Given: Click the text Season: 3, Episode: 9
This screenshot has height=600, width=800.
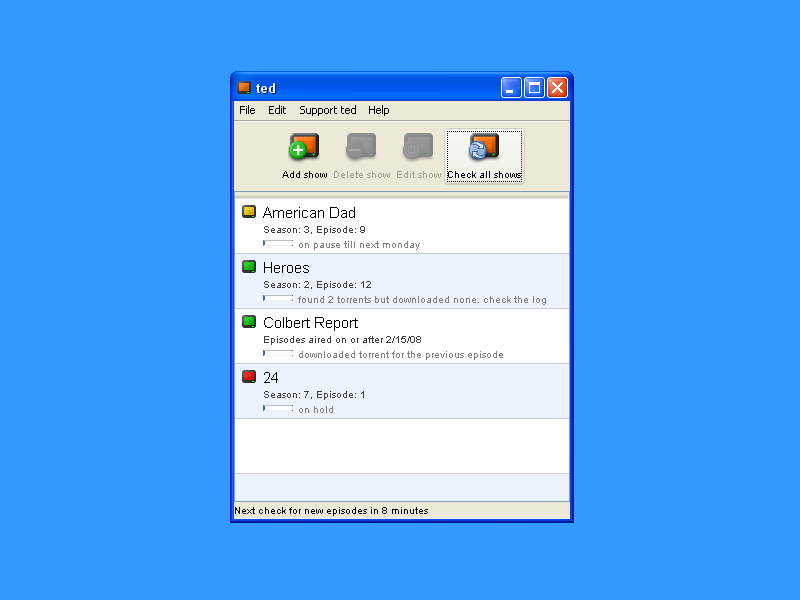Looking at the screenshot, I should [x=314, y=230].
